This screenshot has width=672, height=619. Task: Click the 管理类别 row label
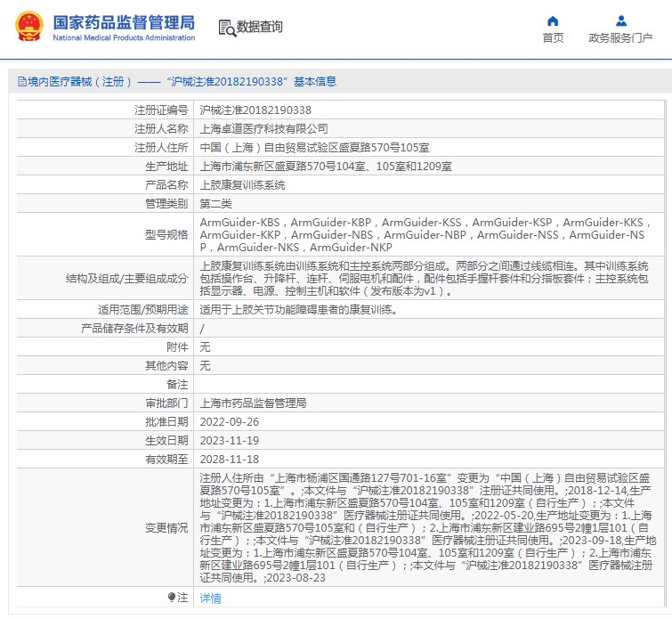tap(166, 203)
